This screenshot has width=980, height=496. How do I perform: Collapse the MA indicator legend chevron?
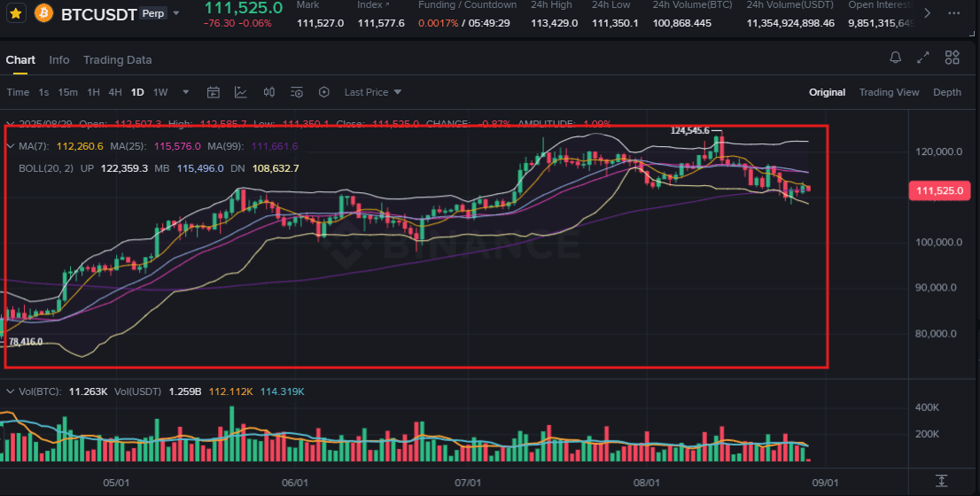click(10, 146)
